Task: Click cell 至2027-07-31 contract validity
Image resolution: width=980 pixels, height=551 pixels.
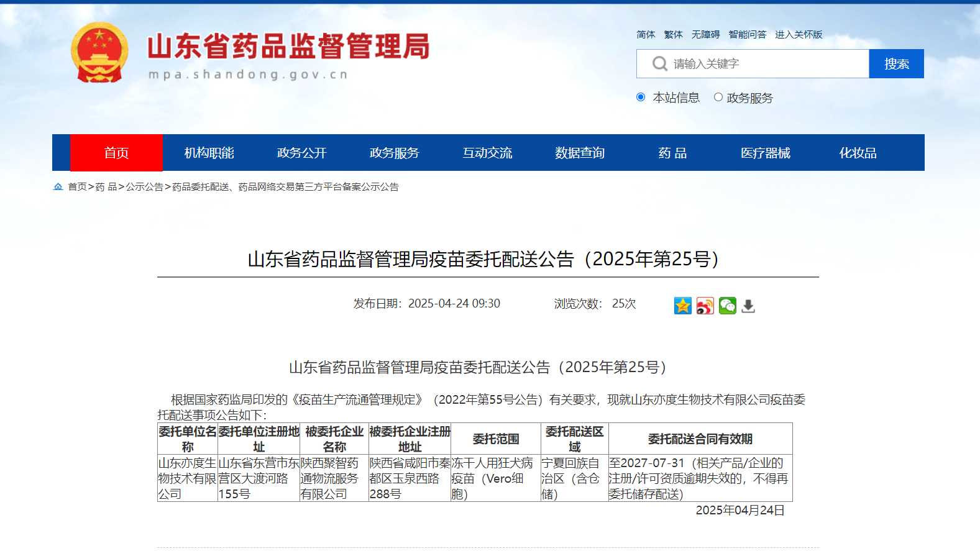Action: [700, 478]
